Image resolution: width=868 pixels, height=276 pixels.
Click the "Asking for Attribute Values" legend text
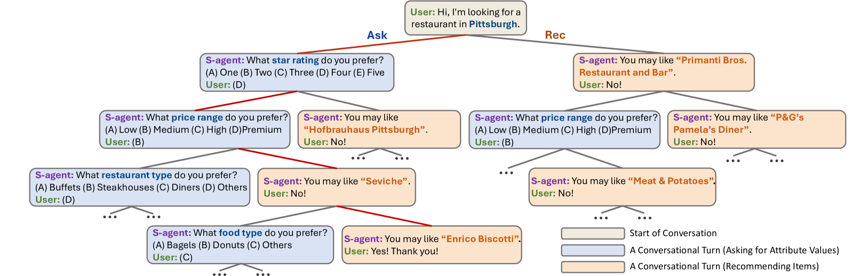734,250
